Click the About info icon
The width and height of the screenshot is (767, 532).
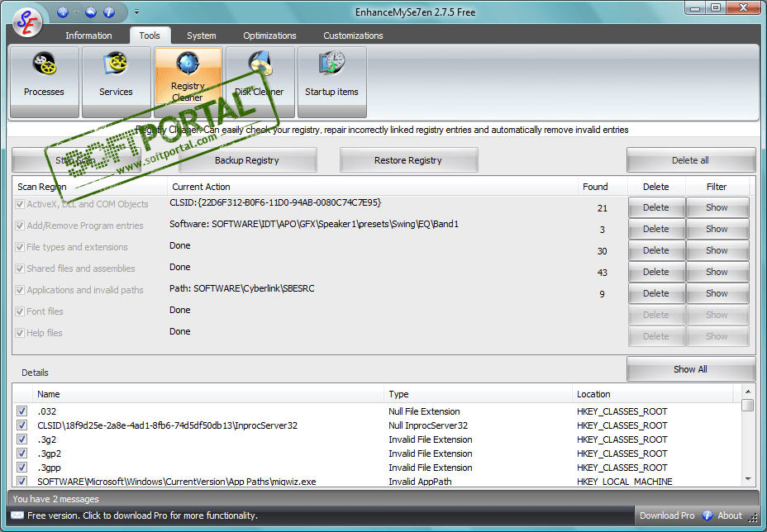tap(707, 515)
